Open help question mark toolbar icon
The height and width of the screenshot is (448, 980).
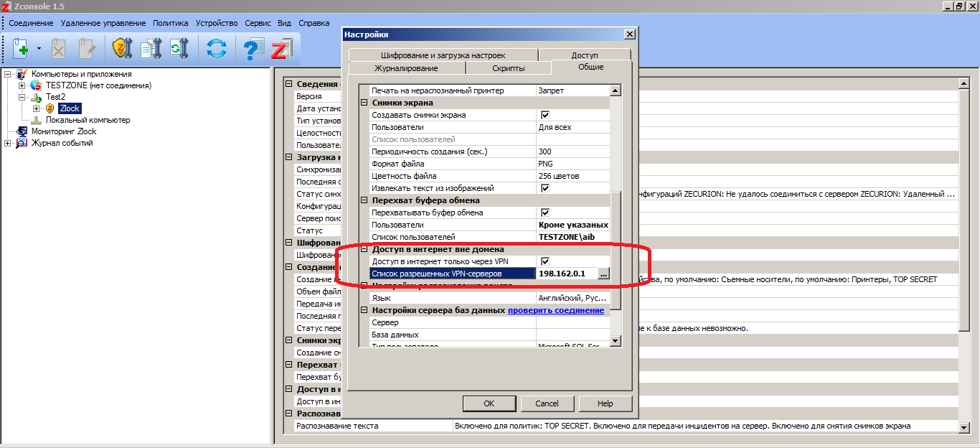tap(253, 49)
